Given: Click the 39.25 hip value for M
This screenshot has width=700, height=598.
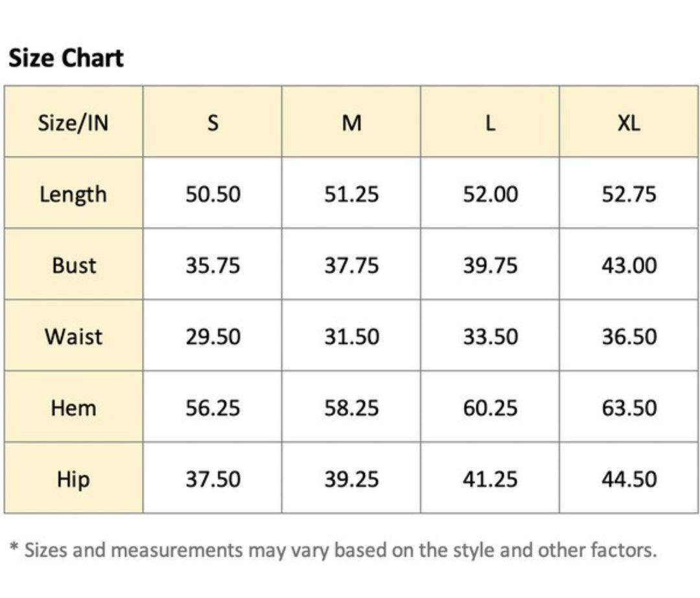Looking at the screenshot, I should 351,479.
